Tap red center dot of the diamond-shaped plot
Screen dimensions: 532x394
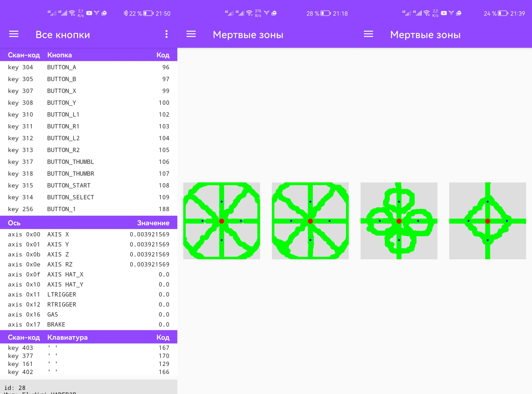[487, 221]
